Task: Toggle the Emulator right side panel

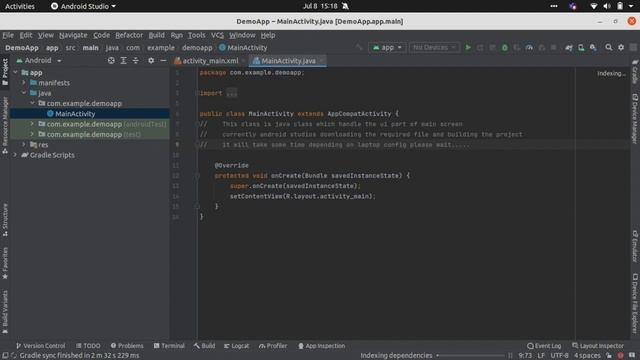Action: tap(635, 246)
